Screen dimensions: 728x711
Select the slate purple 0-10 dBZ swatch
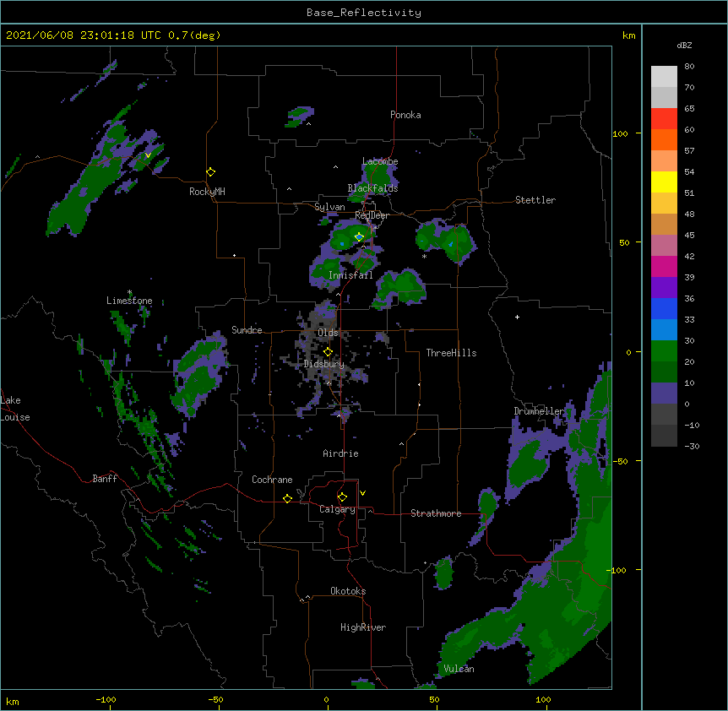click(664, 393)
